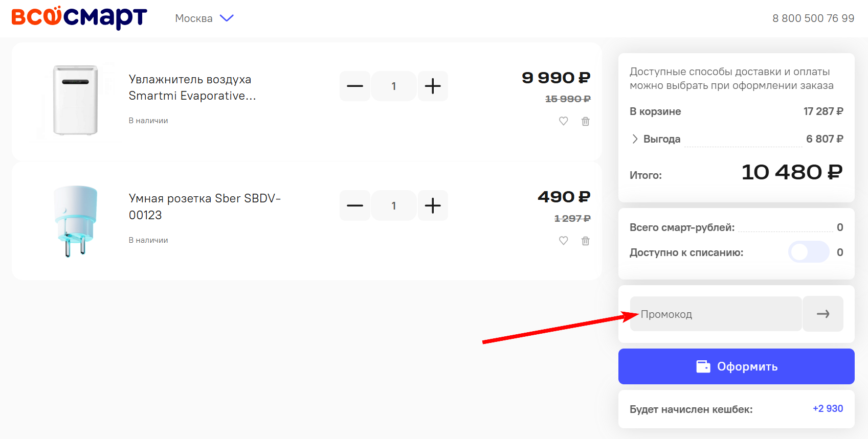The height and width of the screenshot is (439, 868).
Task: Click the +2 930 cashback amount
Action: (x=827, y=408)
